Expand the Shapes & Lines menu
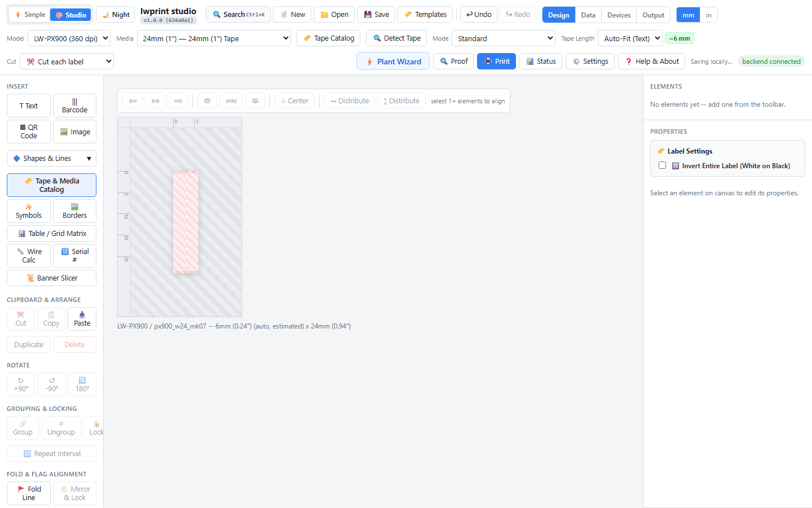812x508 pixels. tap(51, 159)
